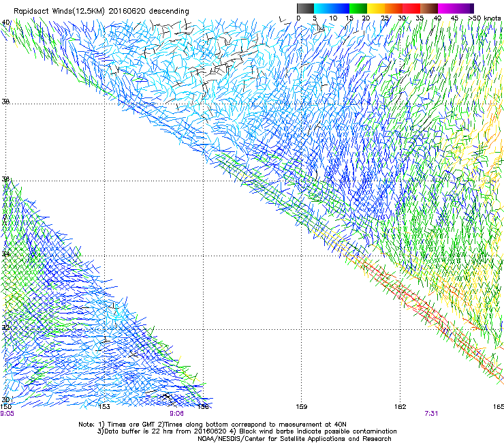The image size is (504, 443).
Task: Click the latitude axis label '40' at top left
Action: (x=5, y=22)
